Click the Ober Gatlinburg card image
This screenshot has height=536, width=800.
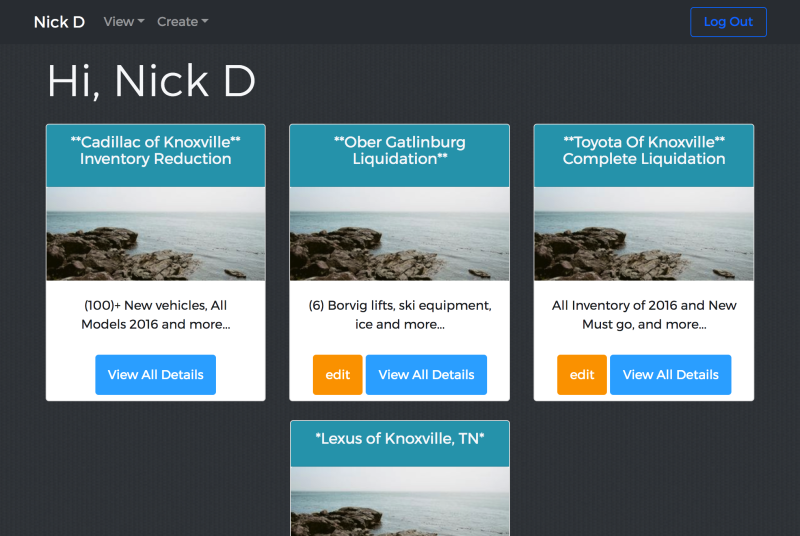coord(399,234)
